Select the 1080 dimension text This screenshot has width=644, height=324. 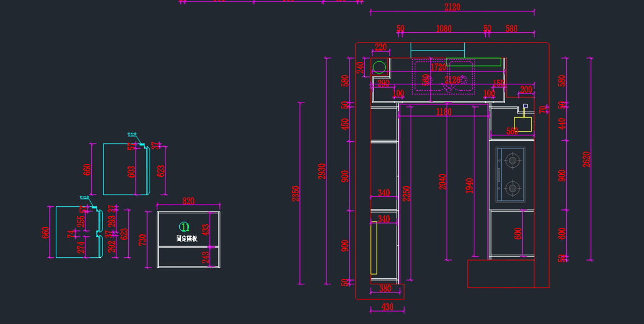click(443, 28)
